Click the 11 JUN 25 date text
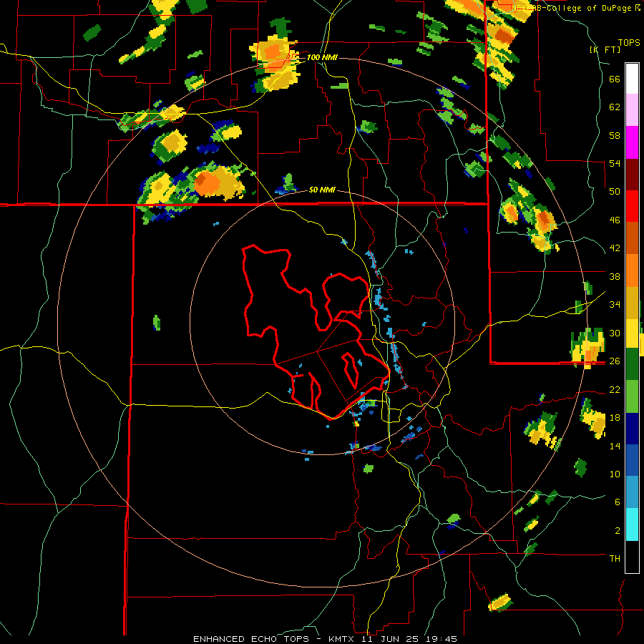Viewport: 644px width, 644px height. coord(390,639)
